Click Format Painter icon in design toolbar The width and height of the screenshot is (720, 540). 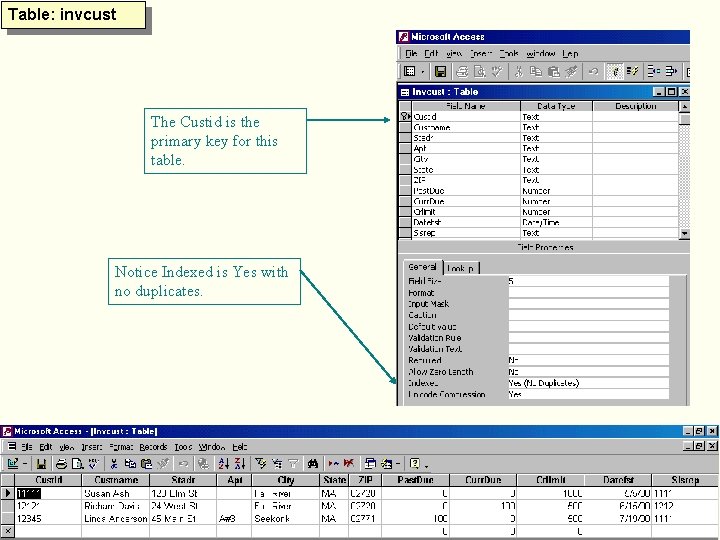[x=571, y=71]
